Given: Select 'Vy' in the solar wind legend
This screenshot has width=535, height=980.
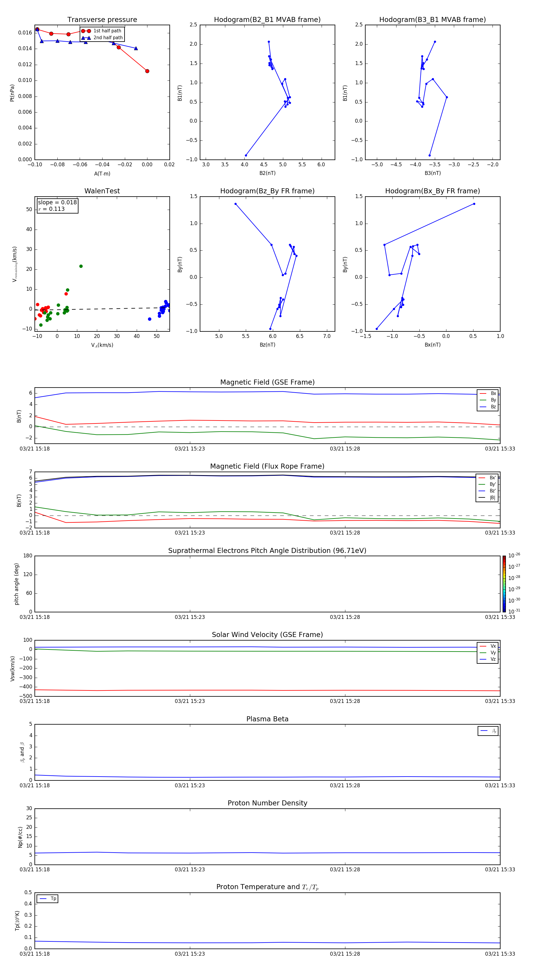Looking at the screenshot, I should coord(488,652).
